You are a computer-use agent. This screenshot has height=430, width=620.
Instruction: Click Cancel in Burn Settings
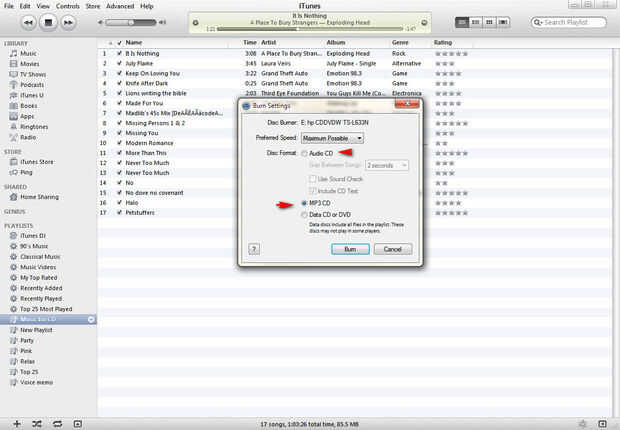coord(393,249)
